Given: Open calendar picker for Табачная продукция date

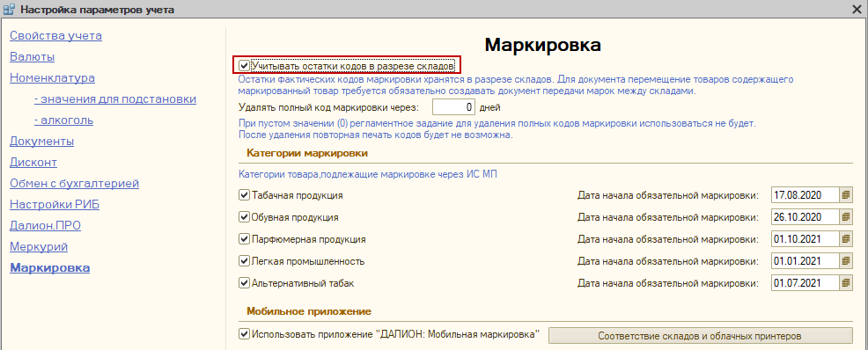Looking at the screenshot, I should coord(845,195).
